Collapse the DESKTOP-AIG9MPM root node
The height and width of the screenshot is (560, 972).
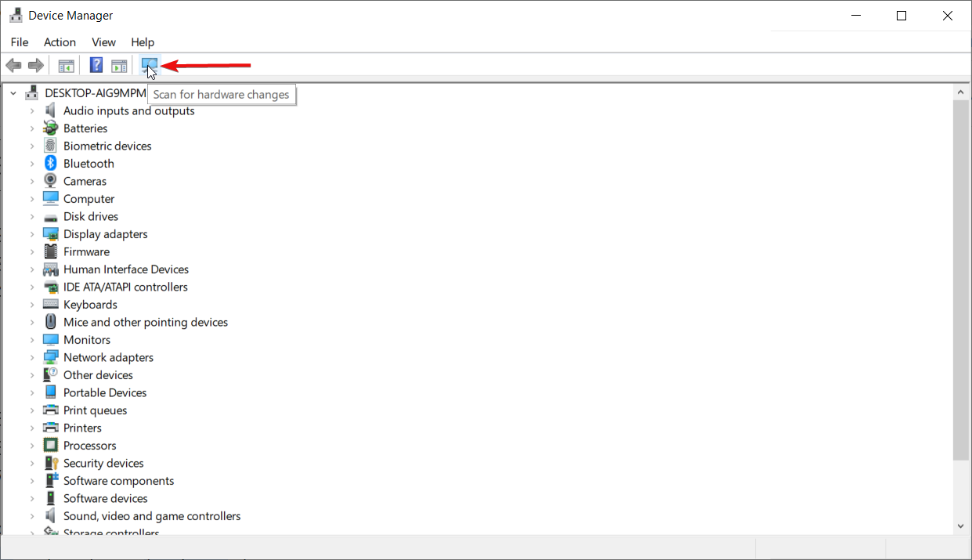(13, 93)
